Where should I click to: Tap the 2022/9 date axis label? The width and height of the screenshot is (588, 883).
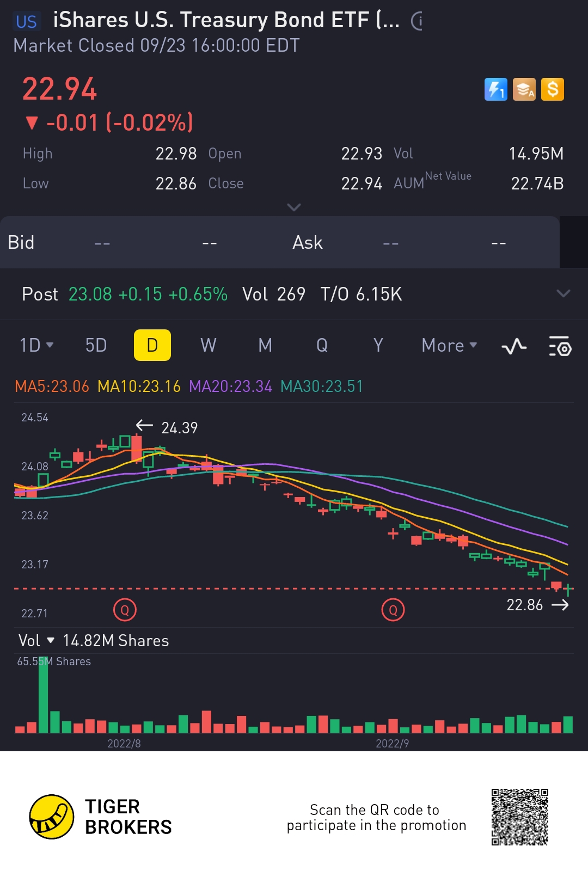pyautogui.click(x=393, y=744)
